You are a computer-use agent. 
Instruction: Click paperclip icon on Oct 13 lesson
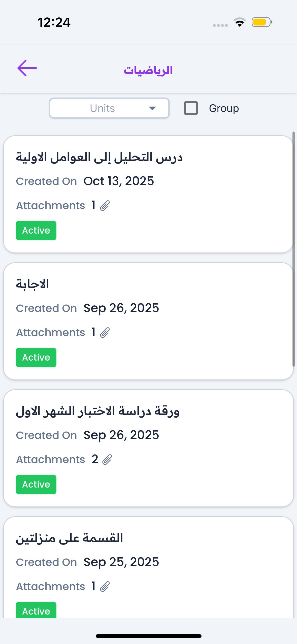pos(105,206)
